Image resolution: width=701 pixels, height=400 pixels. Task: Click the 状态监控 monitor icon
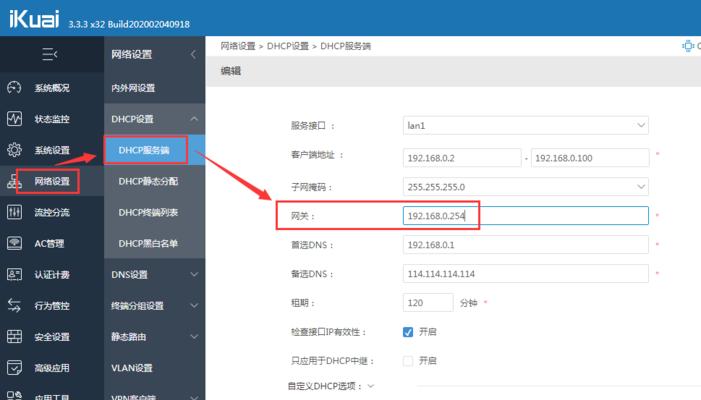(15, 119)
